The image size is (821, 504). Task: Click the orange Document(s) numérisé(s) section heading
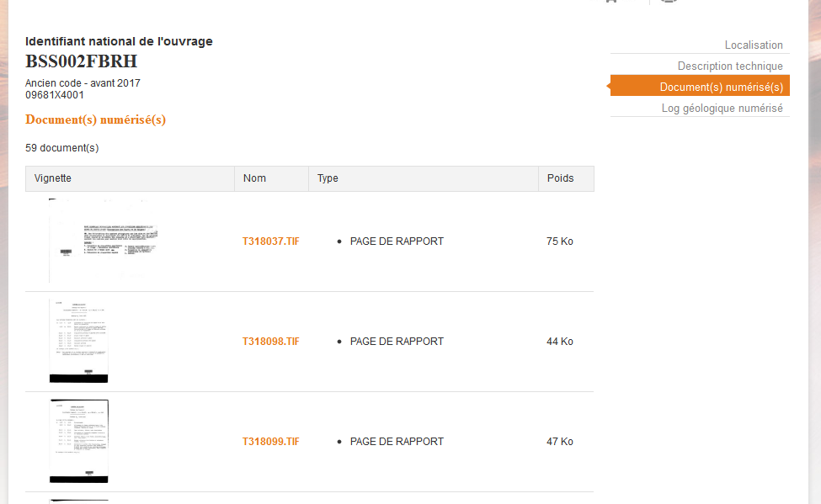[95, 119]
